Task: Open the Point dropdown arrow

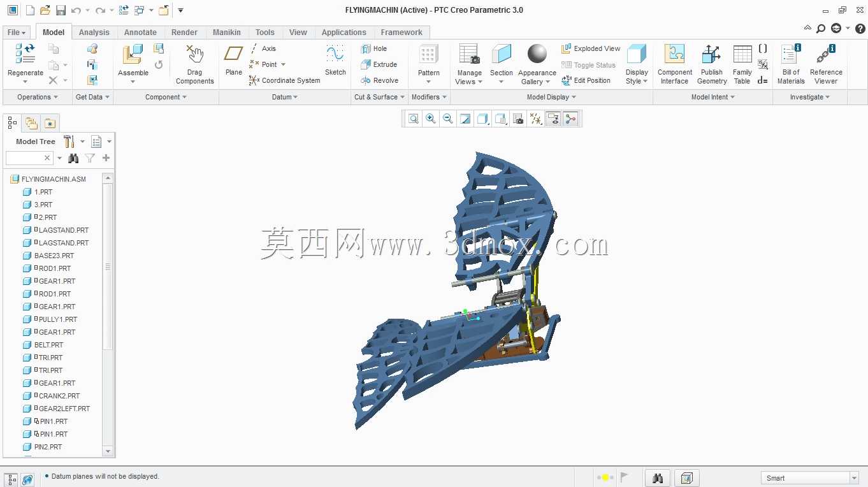Action: 283,64
